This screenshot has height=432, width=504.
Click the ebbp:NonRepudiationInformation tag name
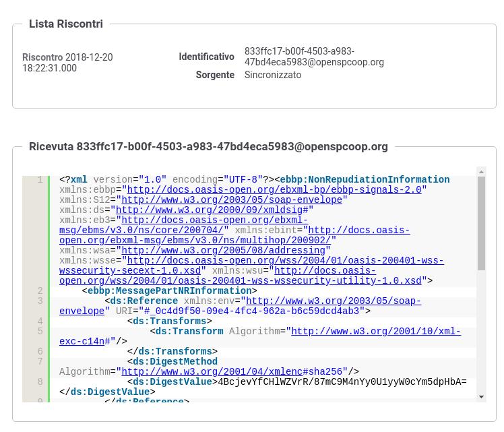coord(365,179)
